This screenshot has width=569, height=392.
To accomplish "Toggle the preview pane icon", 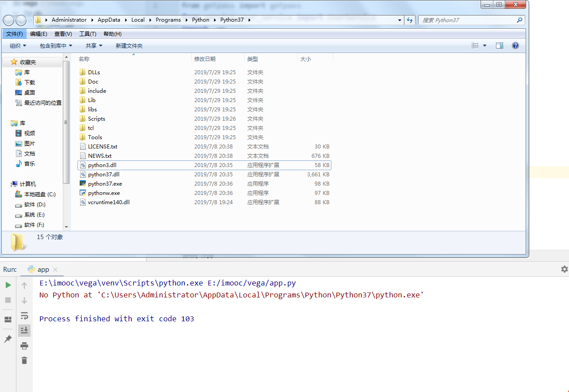I will (500, 46).
